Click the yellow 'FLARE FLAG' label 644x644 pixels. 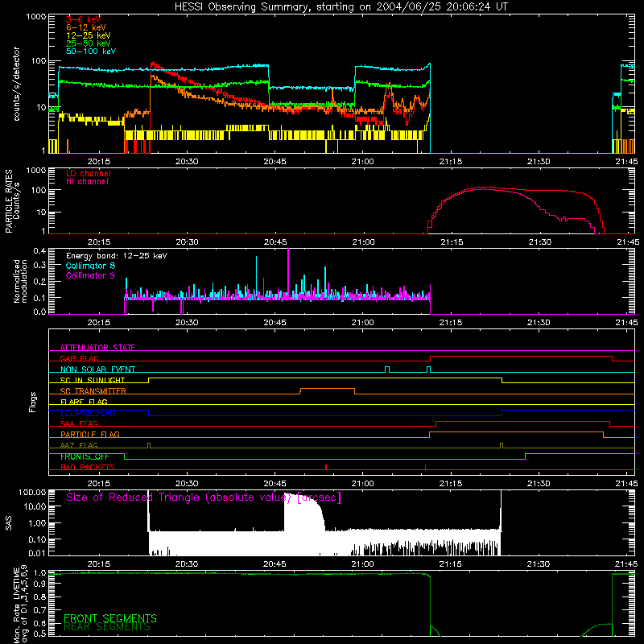point(84,402)
